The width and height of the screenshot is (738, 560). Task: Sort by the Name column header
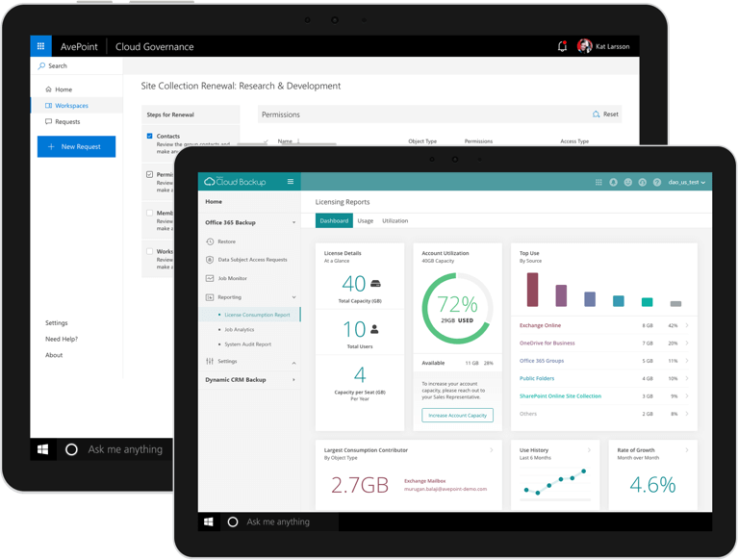[x=285, y=141]
